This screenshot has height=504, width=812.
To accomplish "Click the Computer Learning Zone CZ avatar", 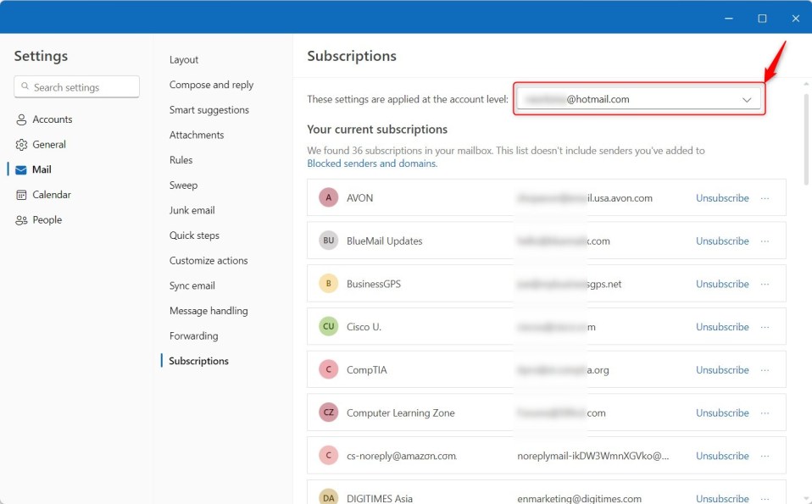I will tap(328, 412).
